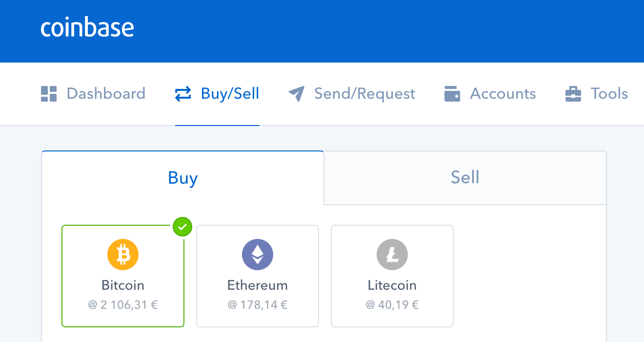Open the Accounts page

coord(490,94)
